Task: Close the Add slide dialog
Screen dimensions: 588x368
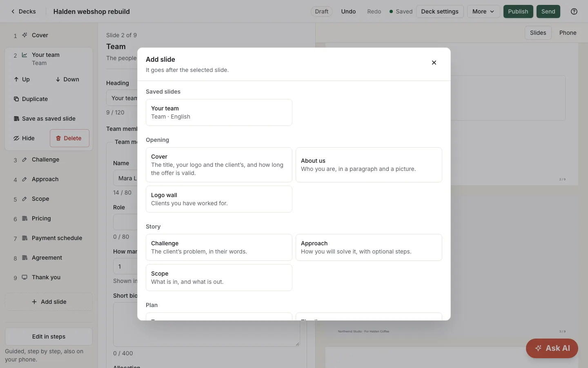Action: point(434,63)
